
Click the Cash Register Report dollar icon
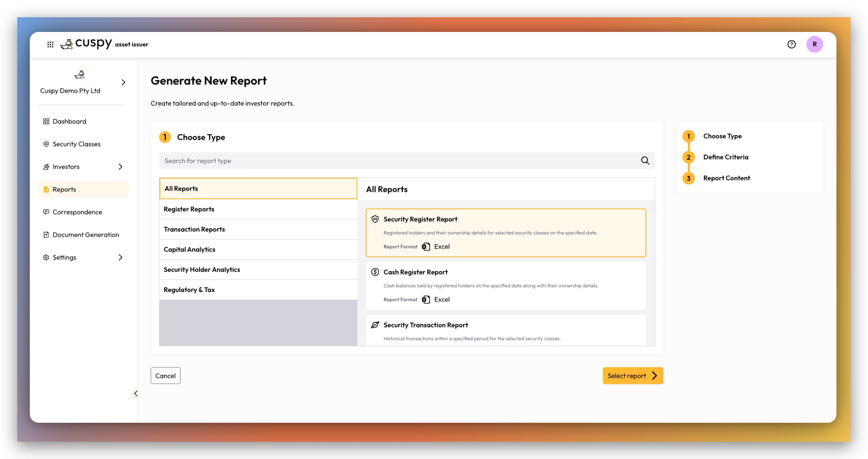click(375, 272)
